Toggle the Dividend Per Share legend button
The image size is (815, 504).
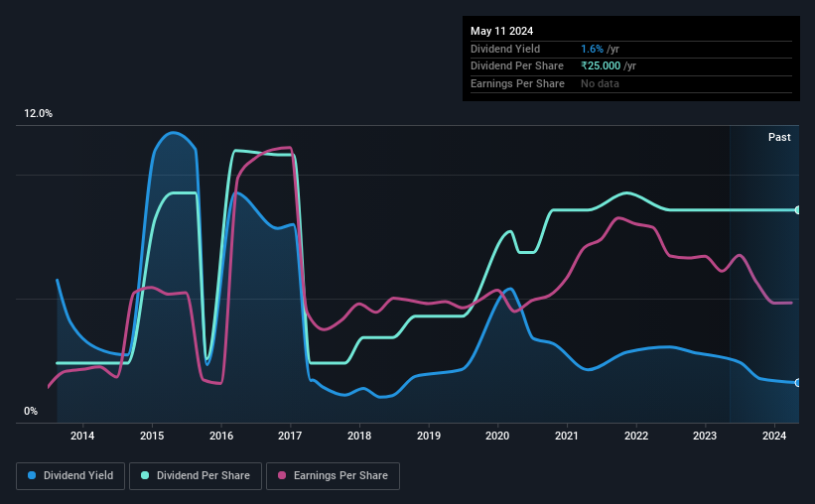coord(196,476)
